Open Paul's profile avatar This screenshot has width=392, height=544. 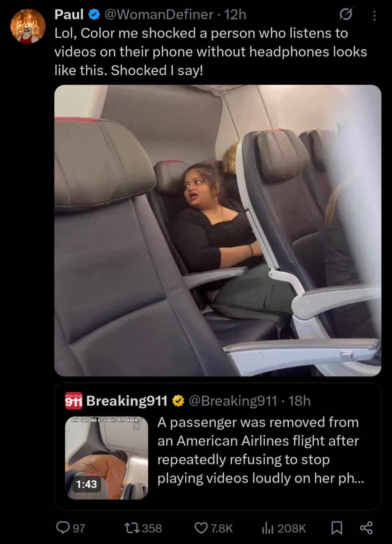[28, 26]
